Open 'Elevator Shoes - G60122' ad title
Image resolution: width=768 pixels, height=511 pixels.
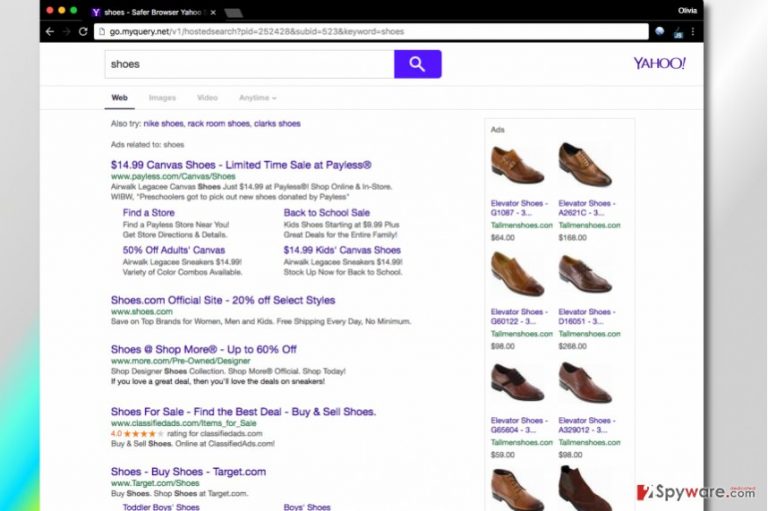[x=519, y=316]
